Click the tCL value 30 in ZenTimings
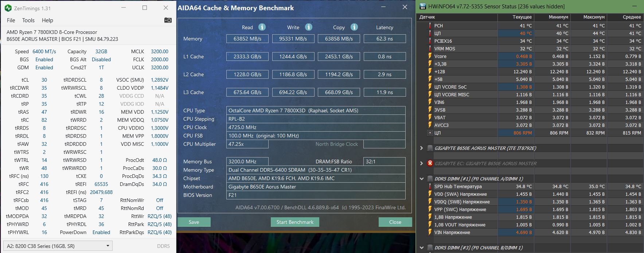The image size is (644, 253). 44,80
